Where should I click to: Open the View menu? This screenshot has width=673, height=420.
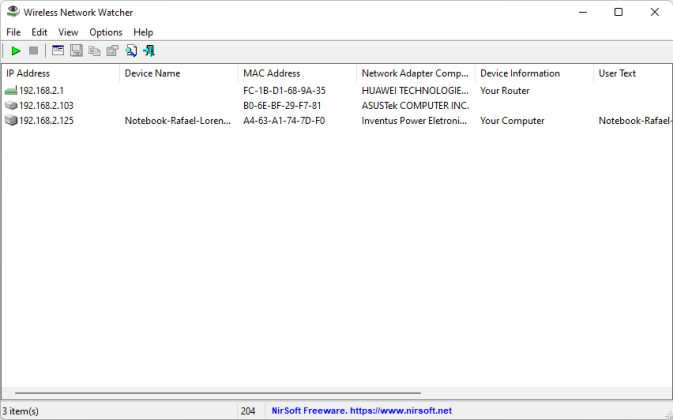[x=68, y=32]
